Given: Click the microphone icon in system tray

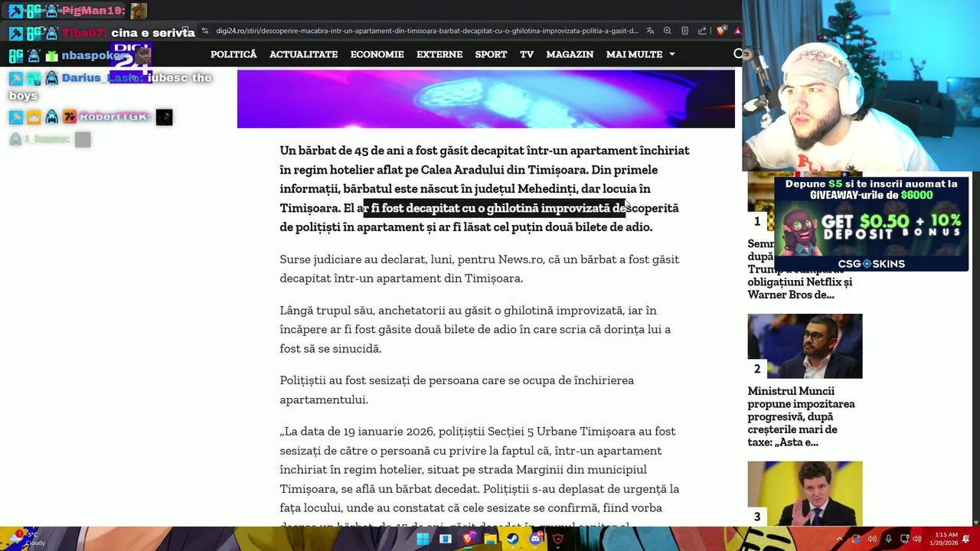Looking at the screenshot, I should pyautogui.click(x=888, y=540).
